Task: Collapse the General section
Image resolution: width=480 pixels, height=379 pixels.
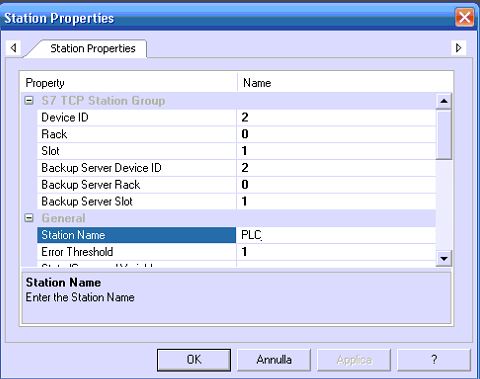Action: tap(29, 218)
